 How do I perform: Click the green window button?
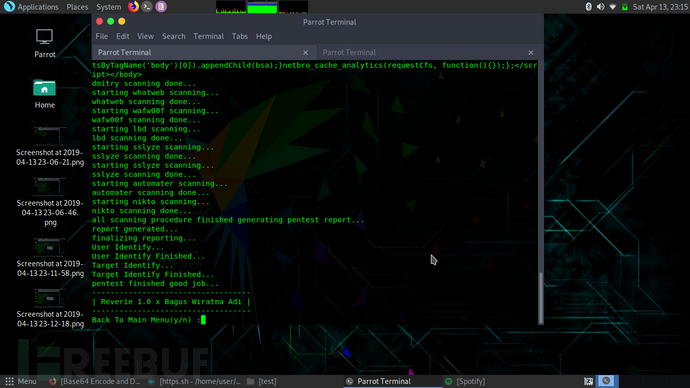[110, 21]
